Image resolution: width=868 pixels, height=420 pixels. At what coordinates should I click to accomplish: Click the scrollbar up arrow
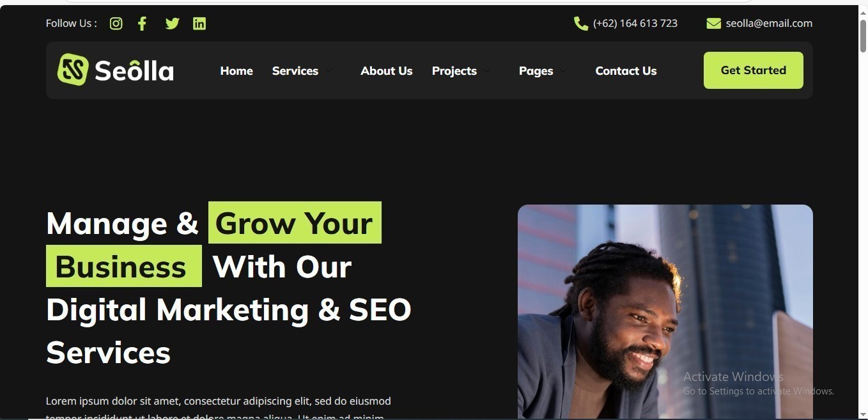(863, 11)
